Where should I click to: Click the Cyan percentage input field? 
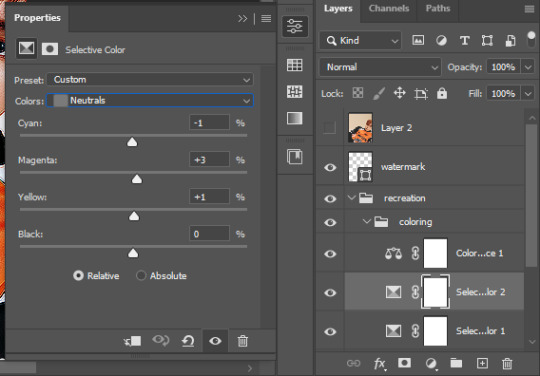coord(209,123)
